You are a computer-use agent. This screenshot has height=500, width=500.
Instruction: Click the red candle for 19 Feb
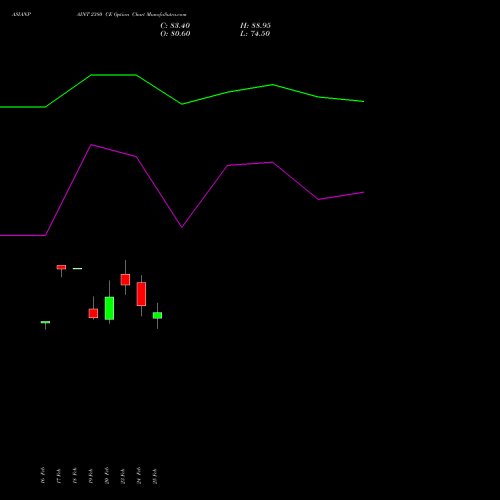[x=93, y=313]
